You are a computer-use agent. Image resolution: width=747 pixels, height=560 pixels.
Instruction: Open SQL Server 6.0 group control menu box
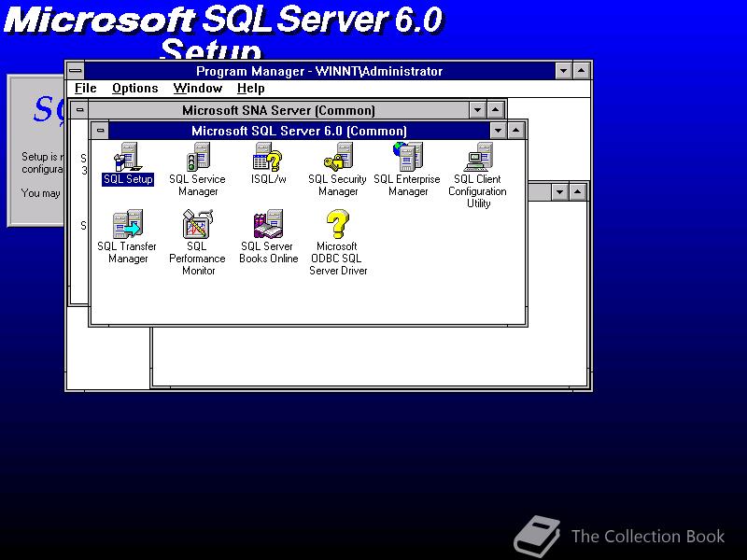click(100, 131)
